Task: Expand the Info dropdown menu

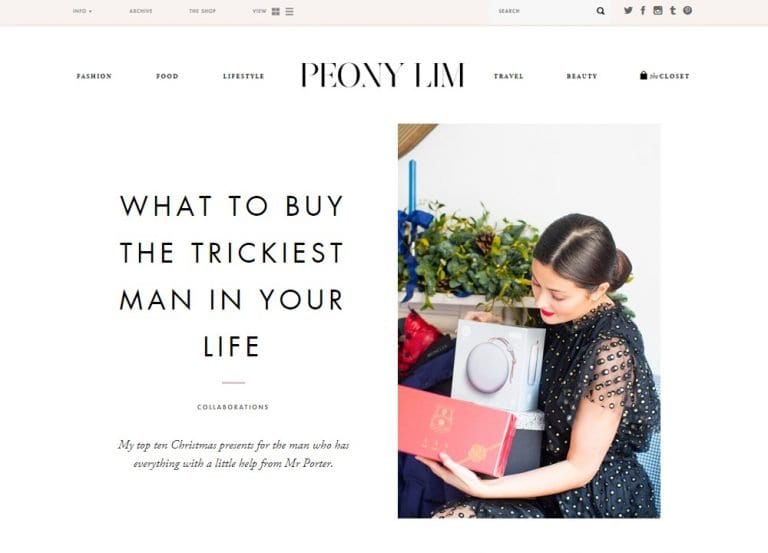Action: [x=82, y=11]
